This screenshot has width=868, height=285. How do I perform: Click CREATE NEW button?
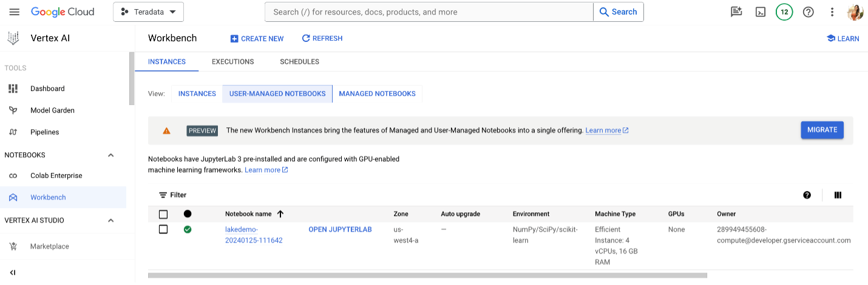(257, 38)
